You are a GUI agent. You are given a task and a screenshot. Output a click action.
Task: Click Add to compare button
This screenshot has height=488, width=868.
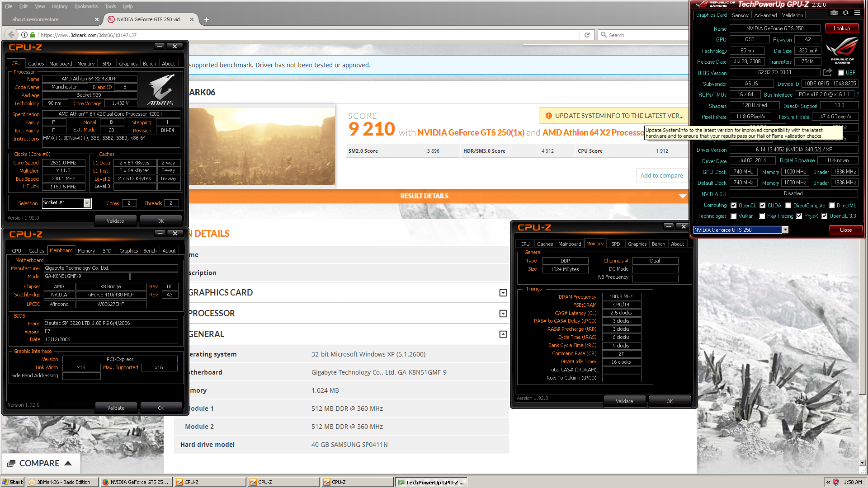661,175
